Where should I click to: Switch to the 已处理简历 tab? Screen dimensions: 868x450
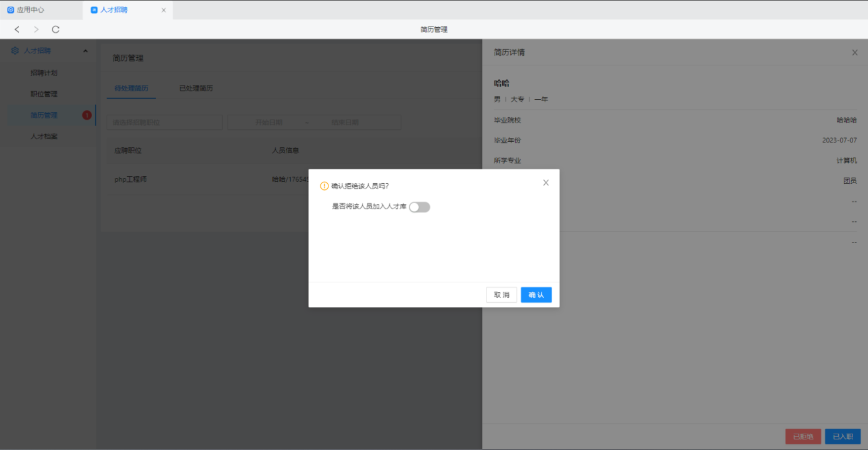(196, 88)
